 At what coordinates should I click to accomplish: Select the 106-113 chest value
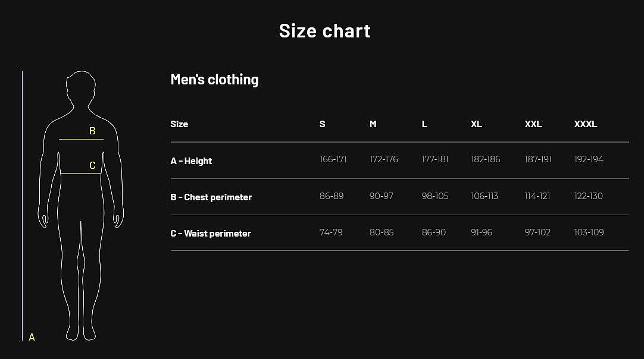(x=484, y=196)
